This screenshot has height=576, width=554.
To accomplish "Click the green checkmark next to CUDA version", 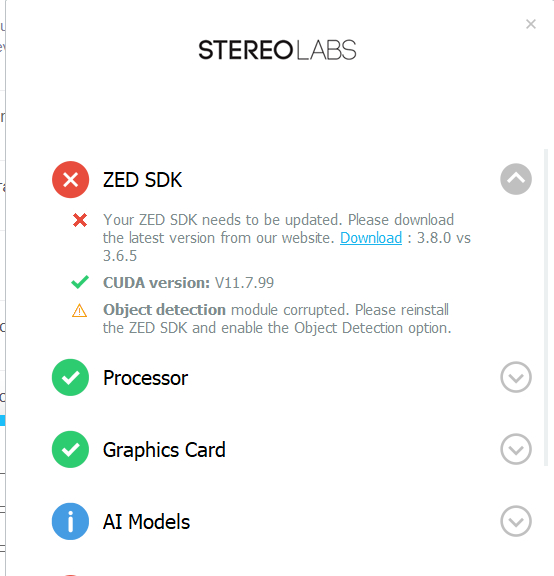I will tap(80, 282).
